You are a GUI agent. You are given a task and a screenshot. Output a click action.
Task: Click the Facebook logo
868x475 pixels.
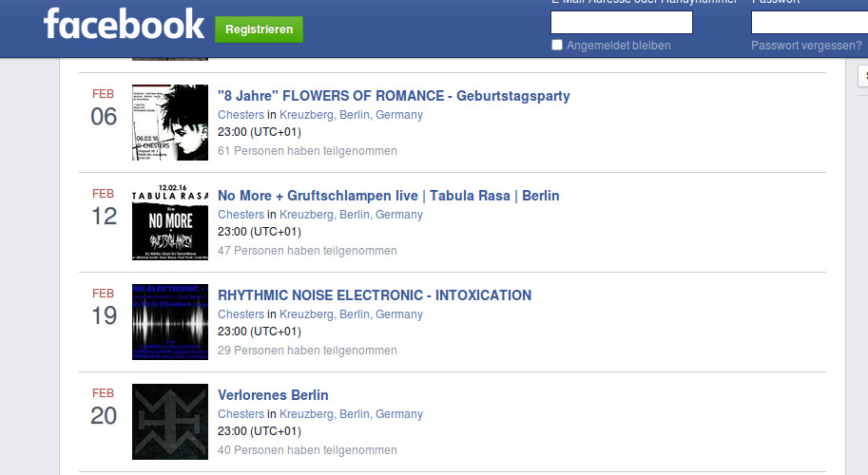click(124, 25)
